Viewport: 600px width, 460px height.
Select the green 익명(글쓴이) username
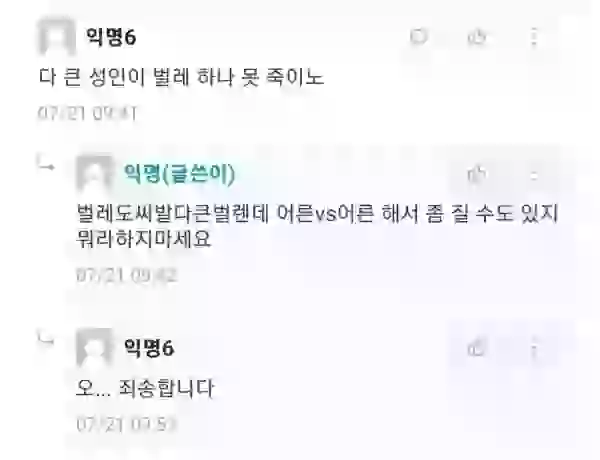(179, 173)
